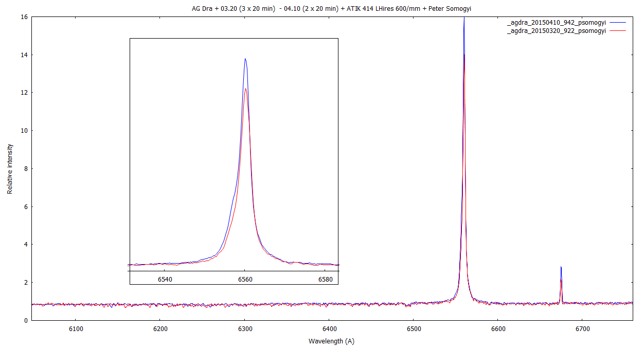This screenshot has width=644, height=347.
Task: Click the Relative intensity axis label
Action: (x=10, y=169)
